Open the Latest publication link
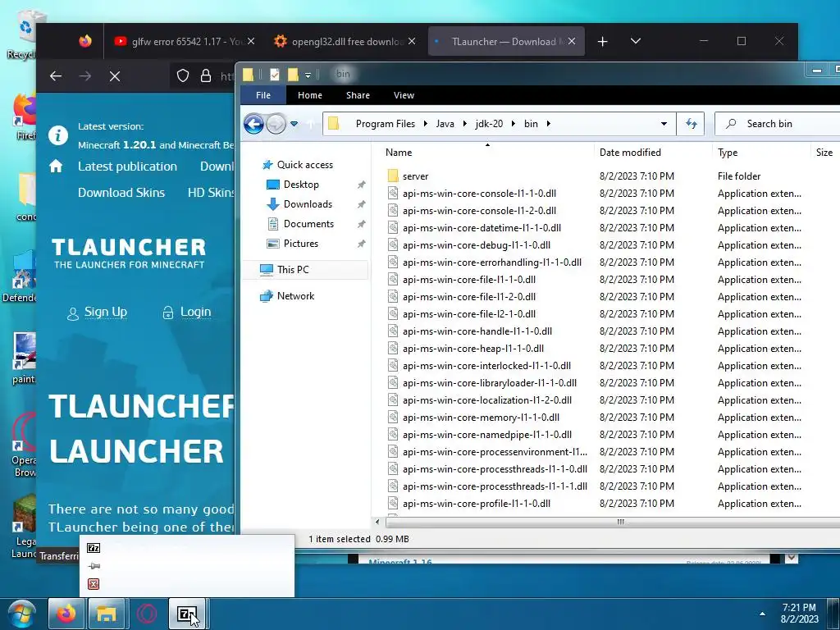The image size is (840, 630). pos(127,167)
